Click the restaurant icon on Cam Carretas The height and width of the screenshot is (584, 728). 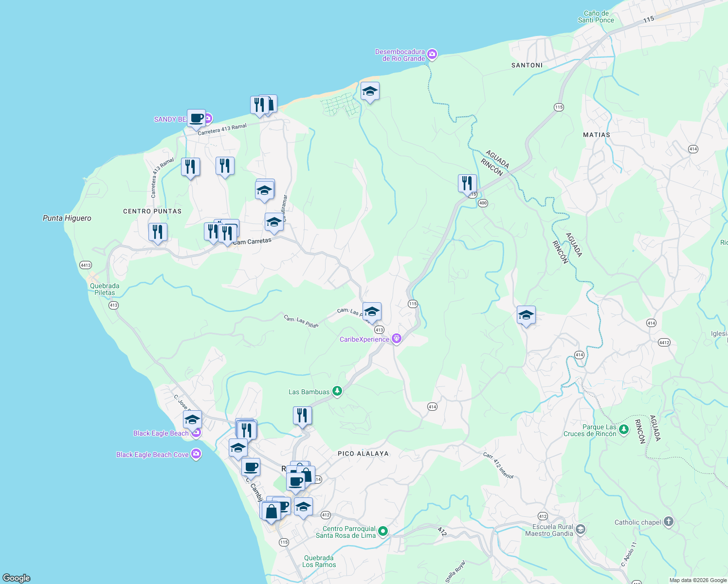tap(227, 233)
